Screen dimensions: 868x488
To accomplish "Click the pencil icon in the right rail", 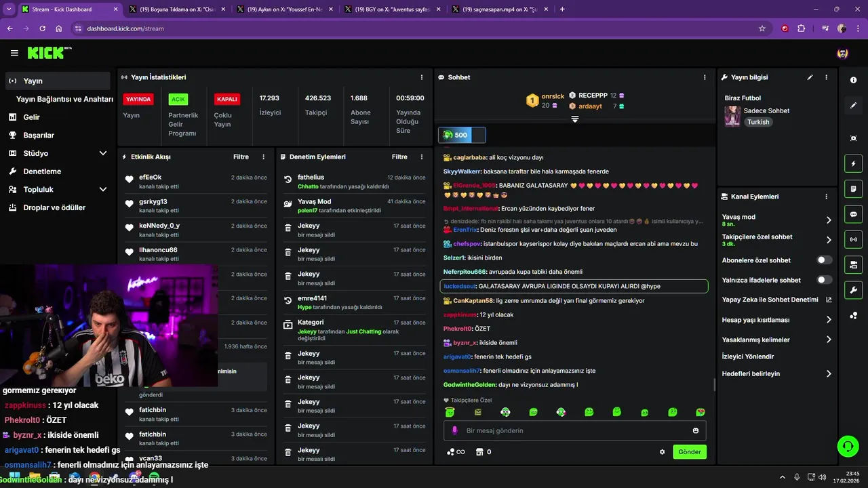I will 853,106.
